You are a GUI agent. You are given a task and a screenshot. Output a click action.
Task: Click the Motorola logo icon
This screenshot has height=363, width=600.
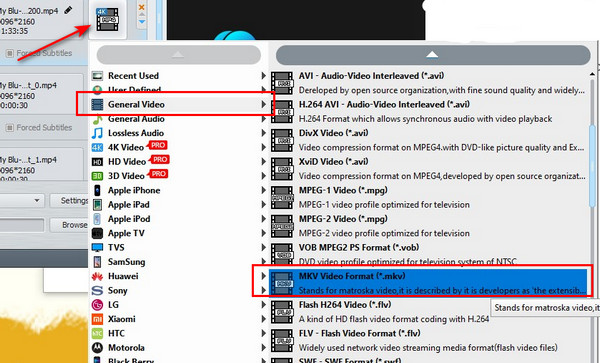(x=97, y=348)
